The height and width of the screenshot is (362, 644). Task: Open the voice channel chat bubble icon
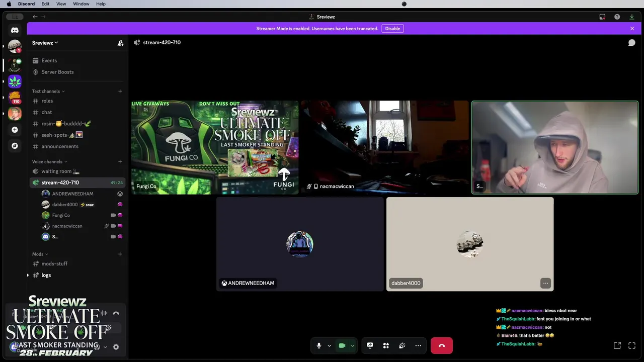631,43
